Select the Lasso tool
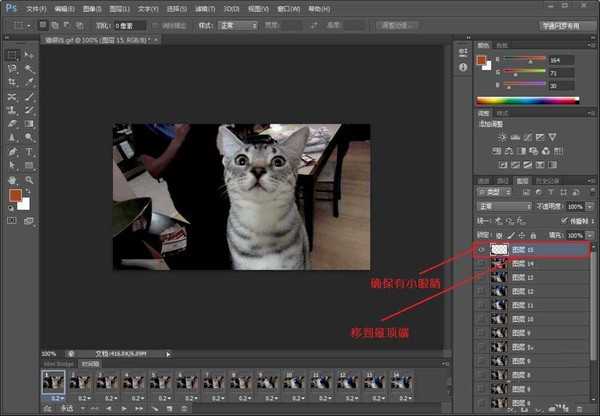The width and height of the screenshot is (600, 416). point(11,69)
